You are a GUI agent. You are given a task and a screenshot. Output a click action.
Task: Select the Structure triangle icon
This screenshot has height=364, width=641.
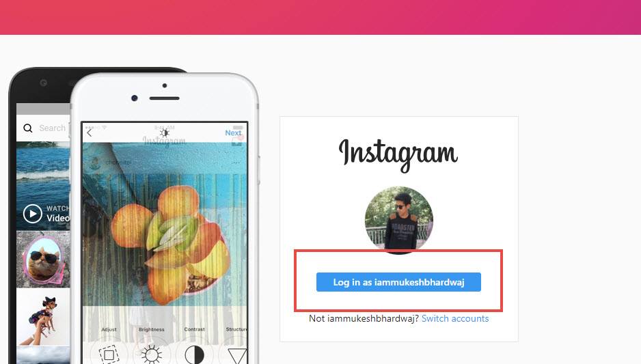tap(237, 355)
